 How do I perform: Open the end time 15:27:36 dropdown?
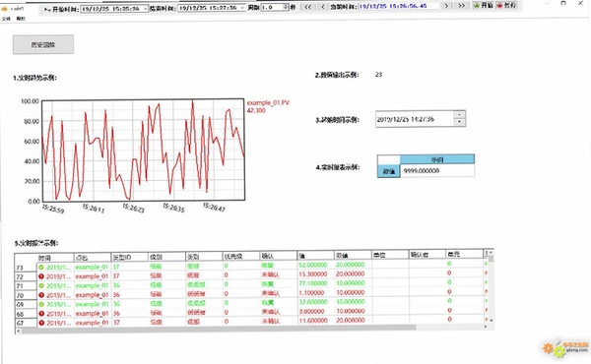click(x=242, y=8)
